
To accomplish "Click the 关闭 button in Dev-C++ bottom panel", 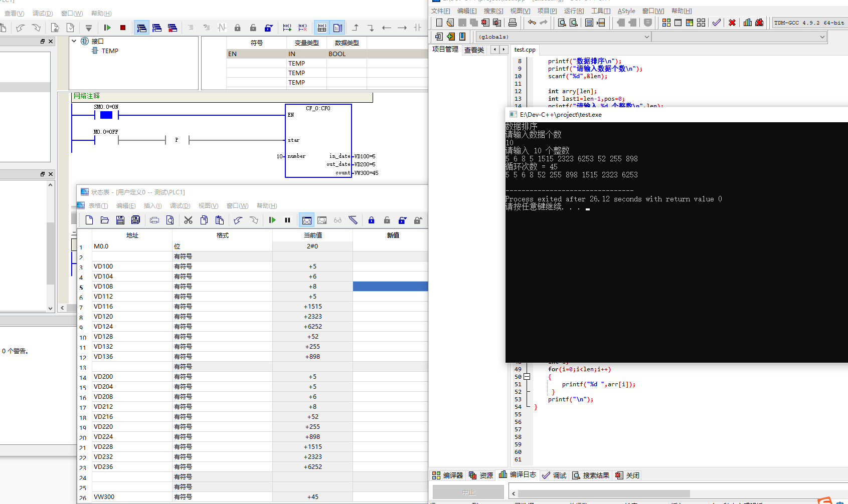I will [x=628, y=475].
